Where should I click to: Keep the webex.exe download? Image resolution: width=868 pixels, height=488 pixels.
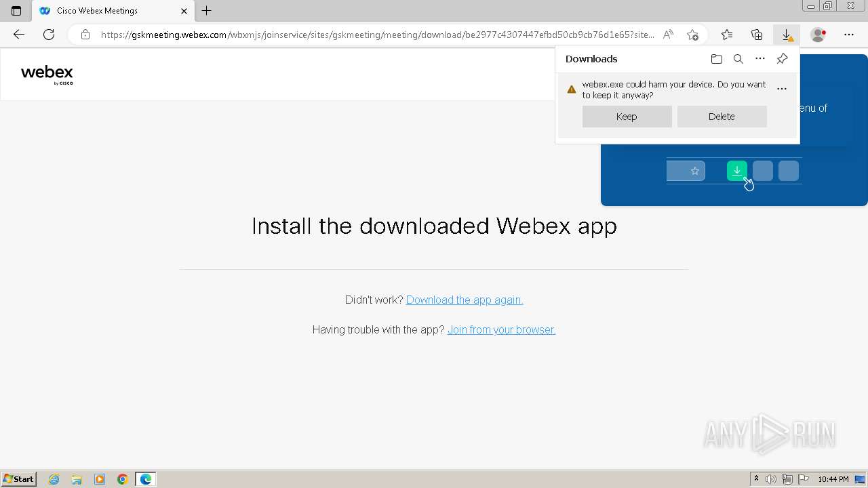pos(627,117)
